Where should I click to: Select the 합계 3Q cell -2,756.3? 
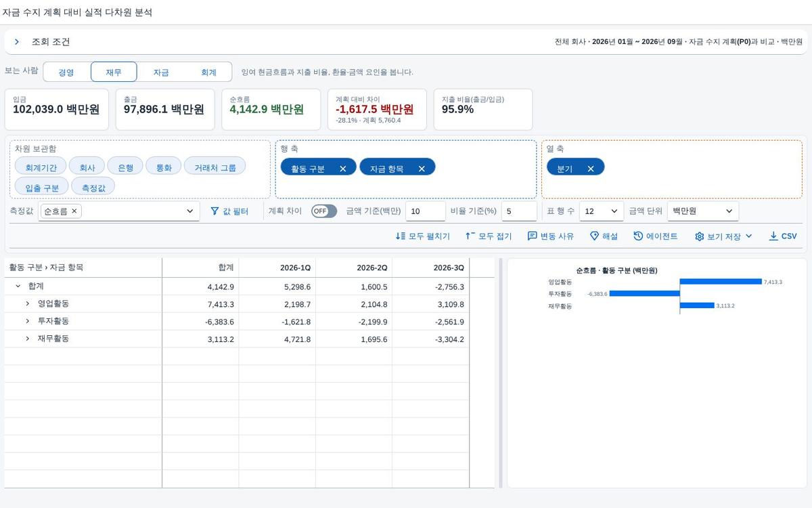click(x=430, y=287)
